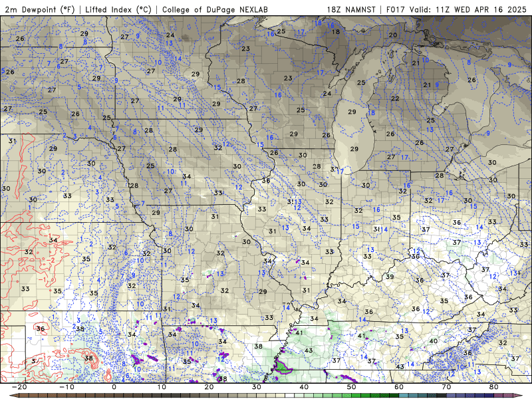Click the black '18' dewpoint in Upper Michigan

pos(336,32)
